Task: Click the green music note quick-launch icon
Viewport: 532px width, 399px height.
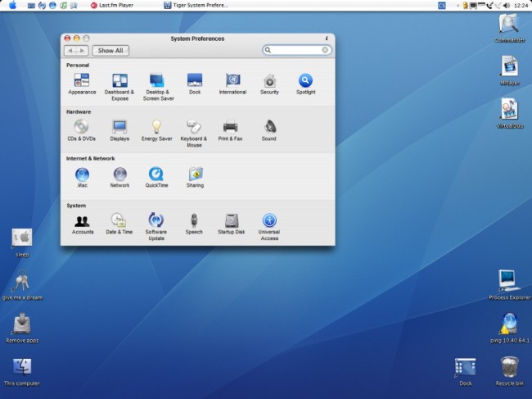Action: (63, 6)
